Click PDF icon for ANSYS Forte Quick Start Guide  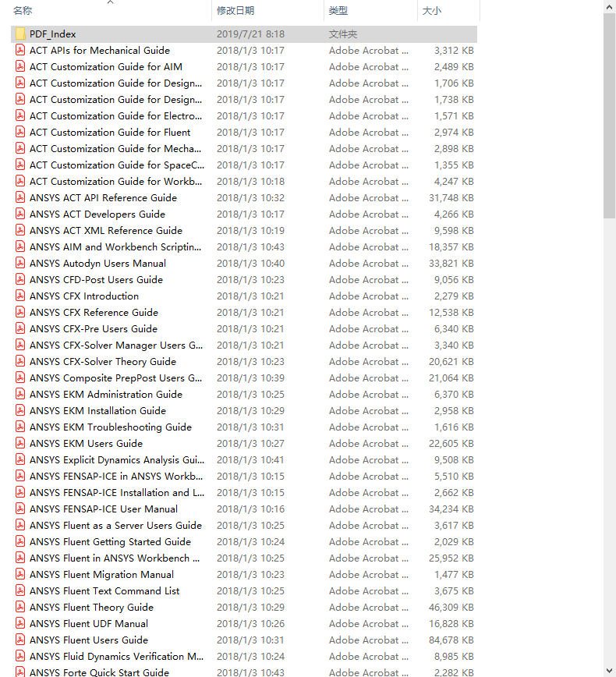(20, 672)
